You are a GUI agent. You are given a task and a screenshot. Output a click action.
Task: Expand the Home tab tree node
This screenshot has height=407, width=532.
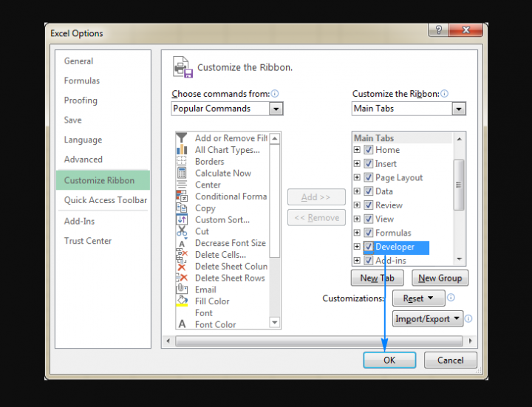(357, 149)
